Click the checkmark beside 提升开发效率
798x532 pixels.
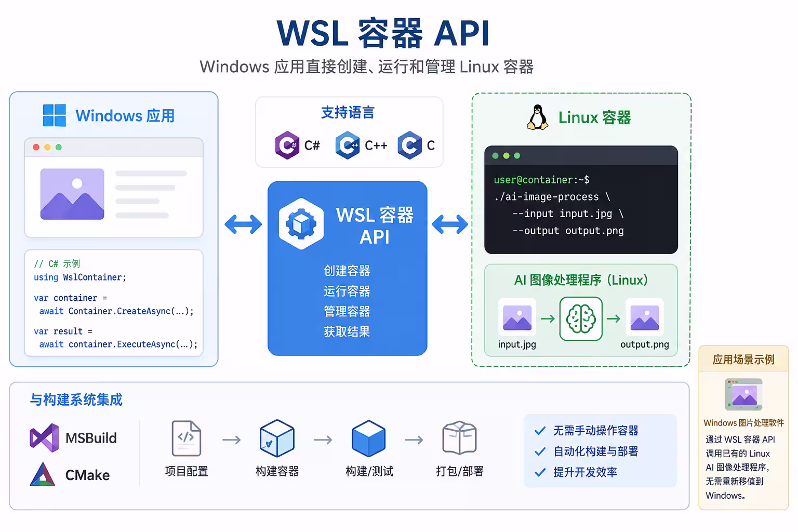click(x=540, y=472)
